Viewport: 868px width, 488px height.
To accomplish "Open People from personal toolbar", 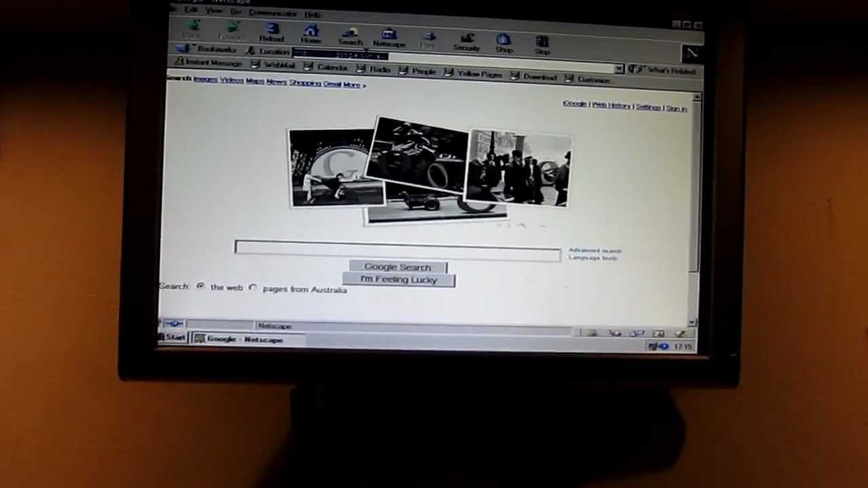I will point(418,71).
